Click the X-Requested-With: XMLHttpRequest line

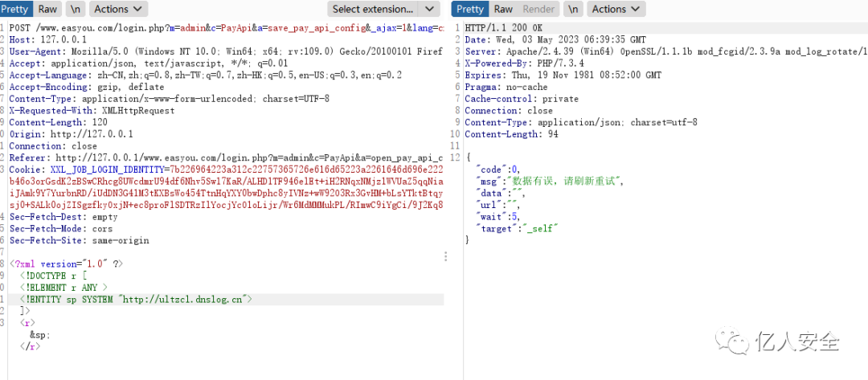tap(92, 111)
